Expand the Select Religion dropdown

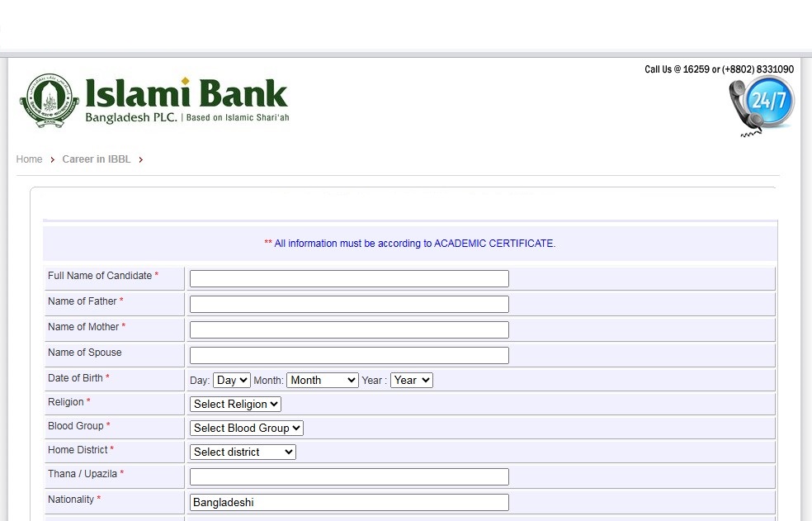coord(235,405)
